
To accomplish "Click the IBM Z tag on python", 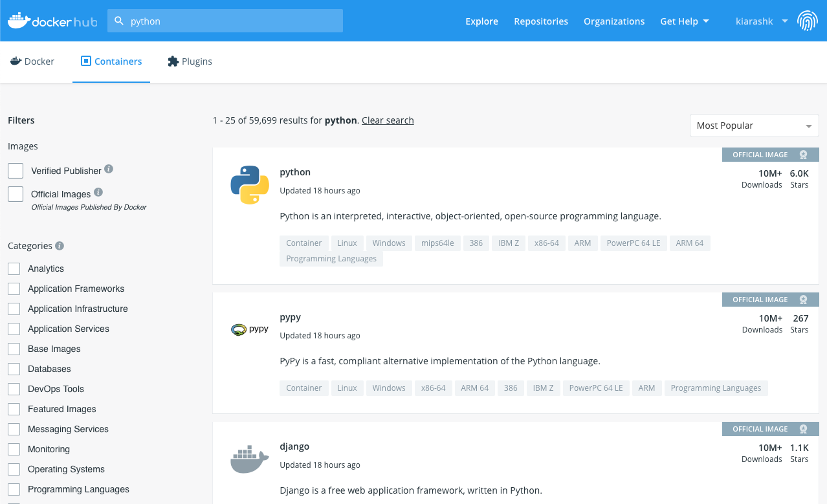I will point(509,243).
